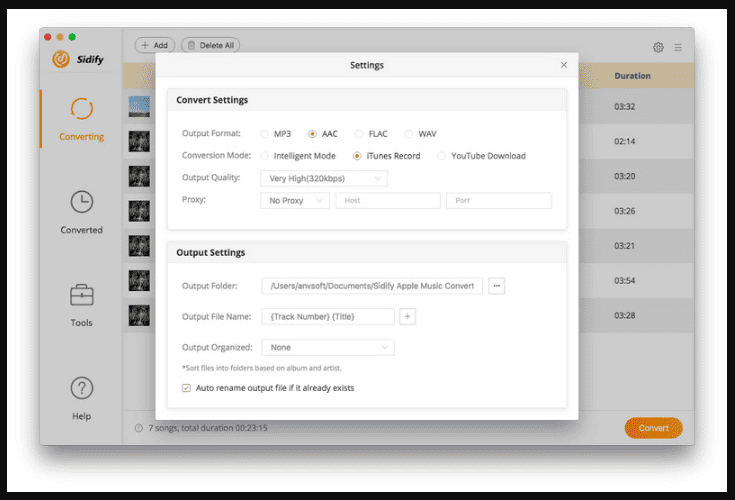The width and height of the screenshot is (735, 500).
Task: Open the Output Organized dropdown
Action: tap(328, 348)
